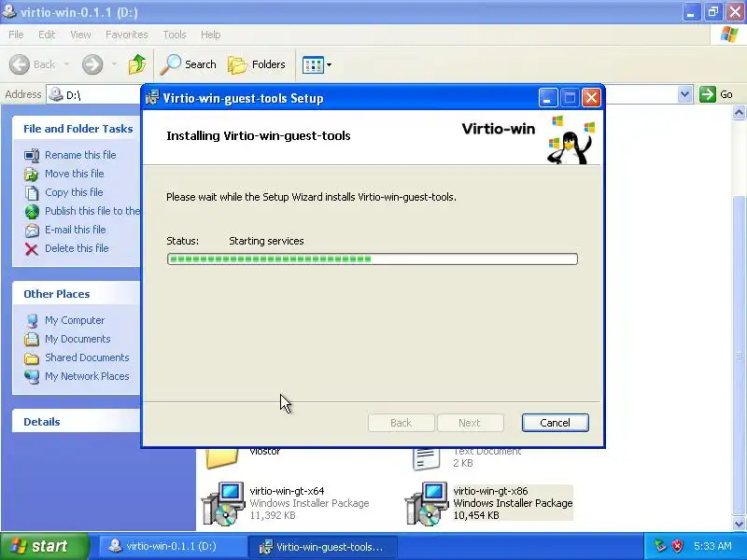
Task: Select the viostor folder icon
Action: (222, 458)
